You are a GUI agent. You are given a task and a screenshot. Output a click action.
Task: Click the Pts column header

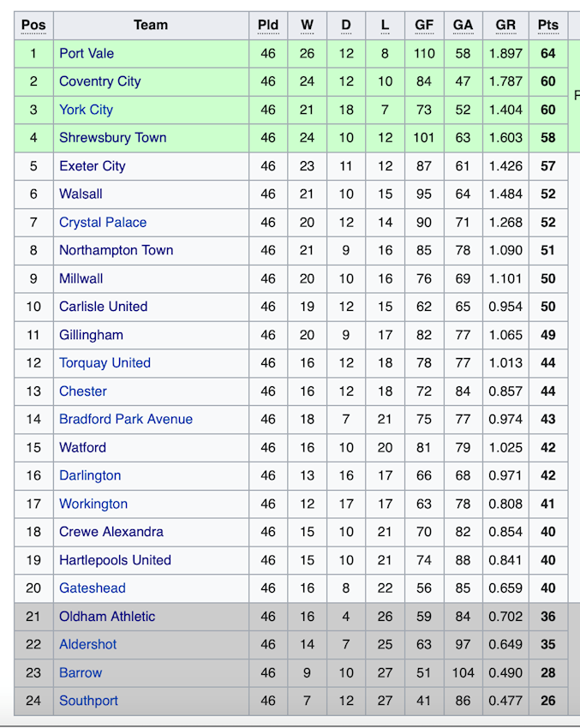click(548, 25)
